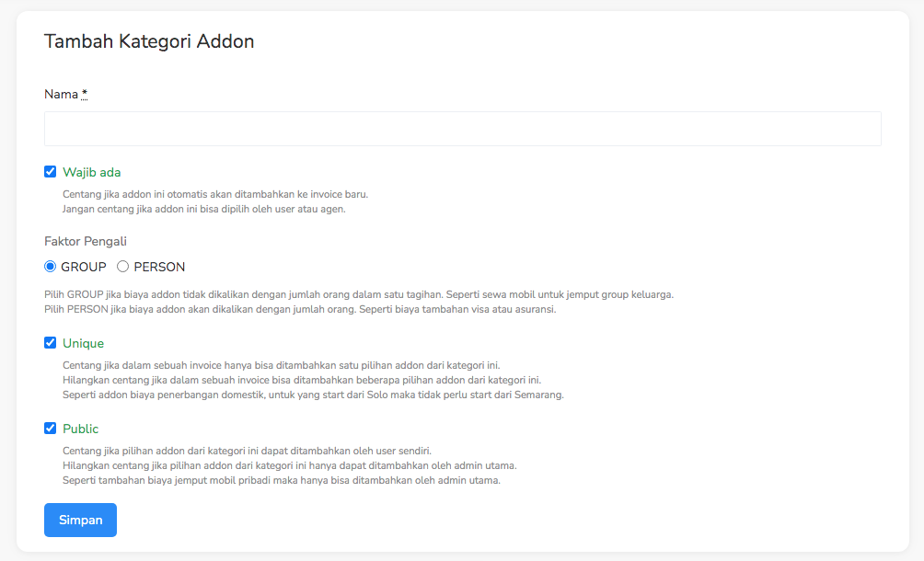Disable the Unique checkbox box
This screenshot has height=561, width=924.
(51, 343)
